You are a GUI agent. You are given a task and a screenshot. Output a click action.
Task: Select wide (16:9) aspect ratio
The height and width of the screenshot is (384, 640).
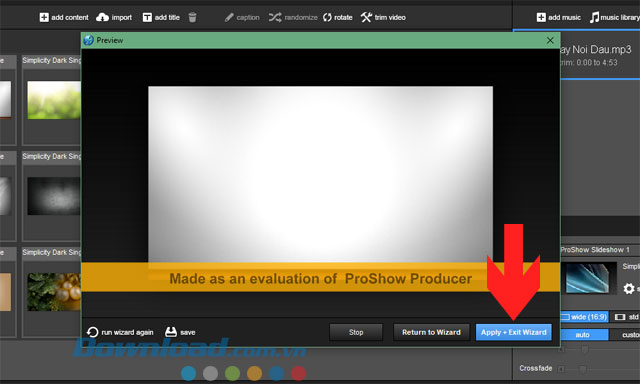[x=584, y=317]
